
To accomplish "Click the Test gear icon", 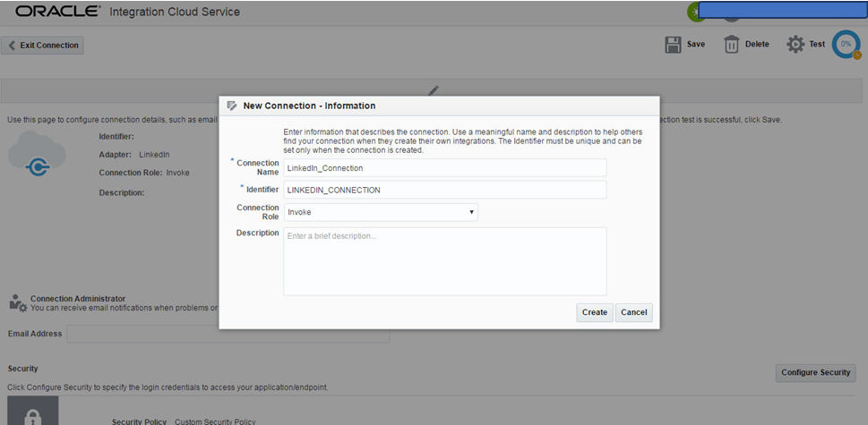I will (795, 45).
